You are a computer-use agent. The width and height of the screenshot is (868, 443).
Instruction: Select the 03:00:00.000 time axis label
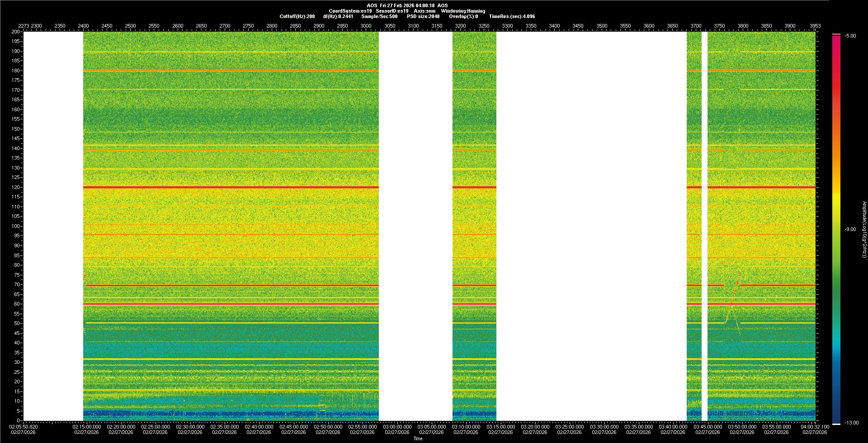click(397, 427)
